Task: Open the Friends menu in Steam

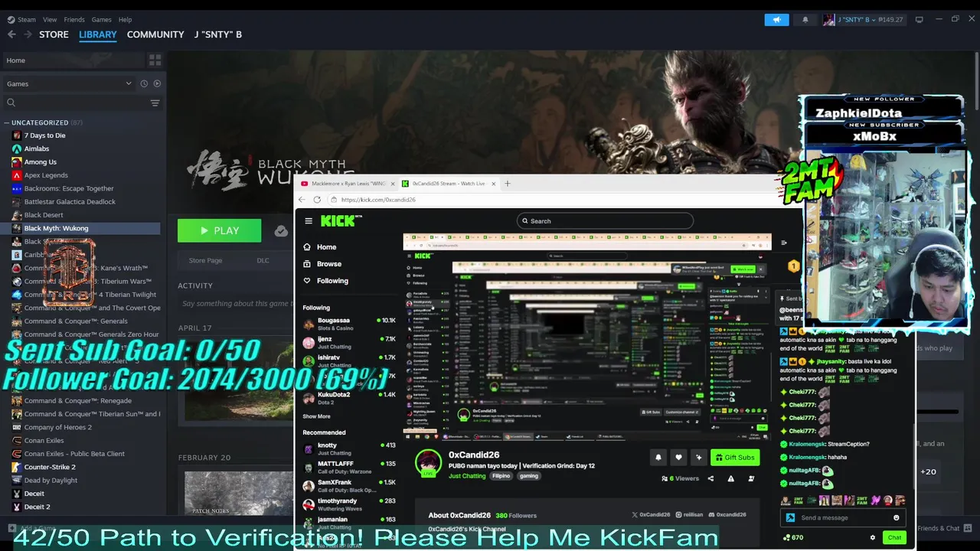Action: (x=74, y=19)
